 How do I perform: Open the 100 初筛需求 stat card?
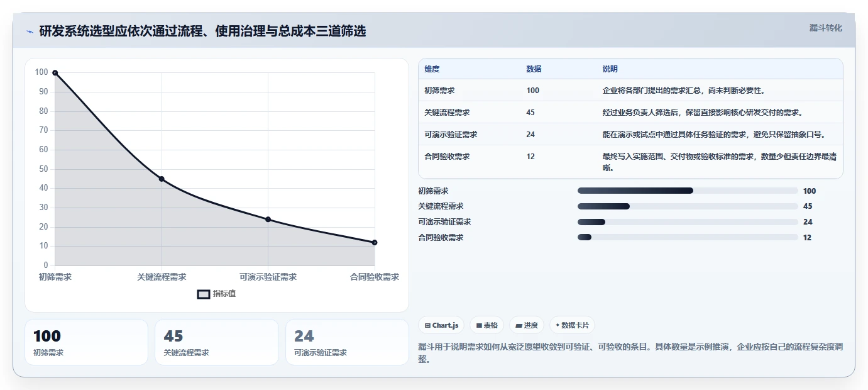[86, 342]
